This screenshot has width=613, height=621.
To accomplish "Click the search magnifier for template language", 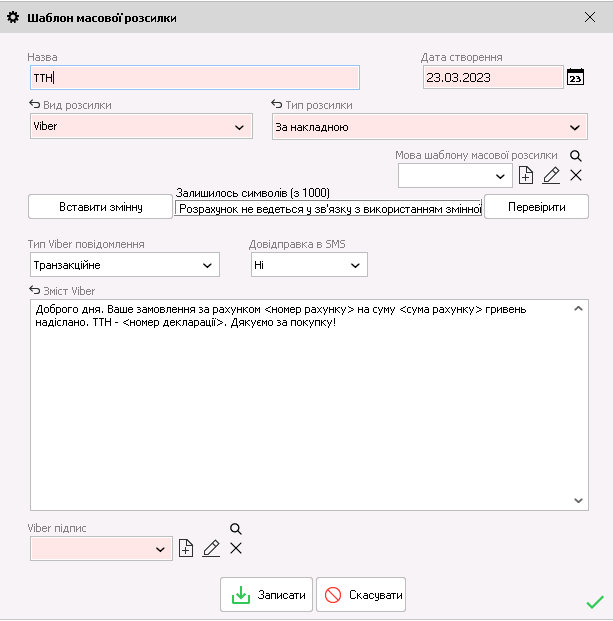I will (576, 156).
